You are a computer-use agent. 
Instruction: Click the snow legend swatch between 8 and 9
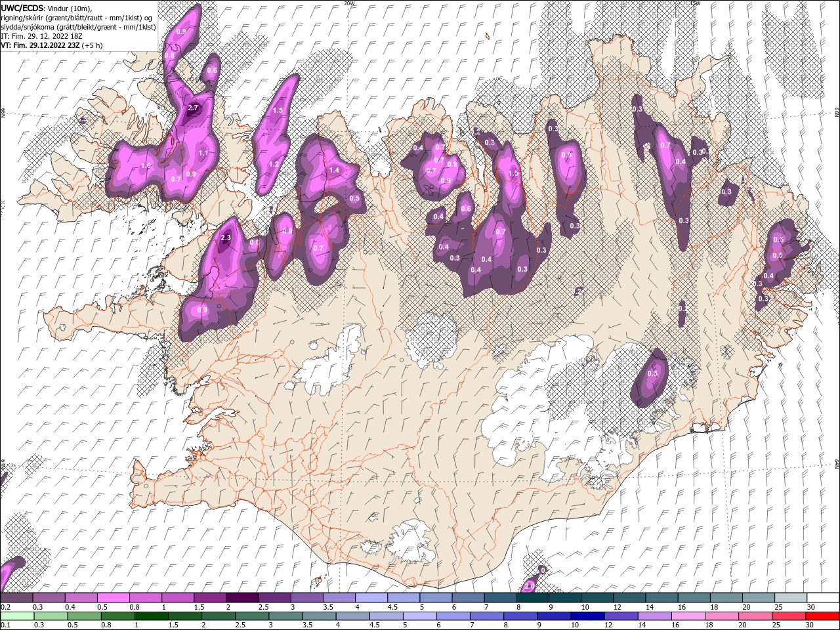point(532,597)
